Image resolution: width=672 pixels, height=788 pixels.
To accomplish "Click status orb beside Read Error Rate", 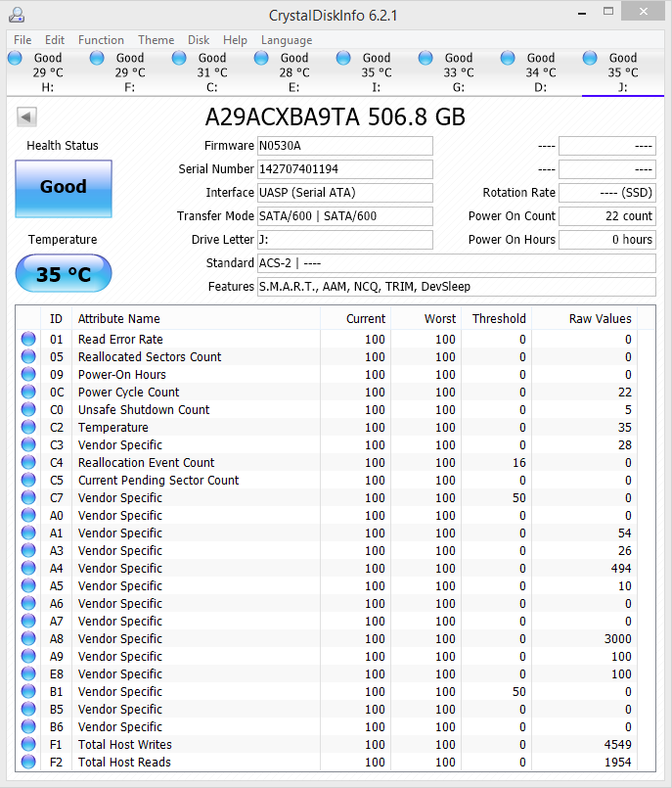I will pyautogui.click(x=28, y=340).
